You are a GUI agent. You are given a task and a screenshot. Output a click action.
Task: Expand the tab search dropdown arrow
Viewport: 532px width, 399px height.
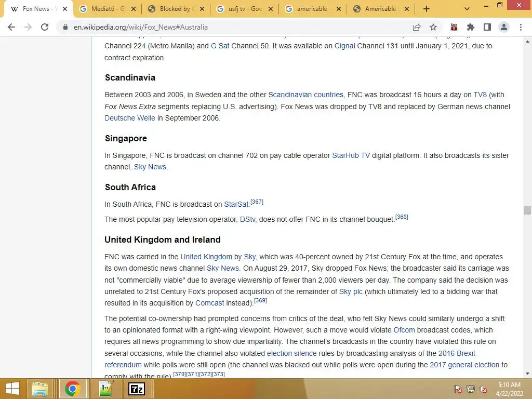[x=467, y=9]
